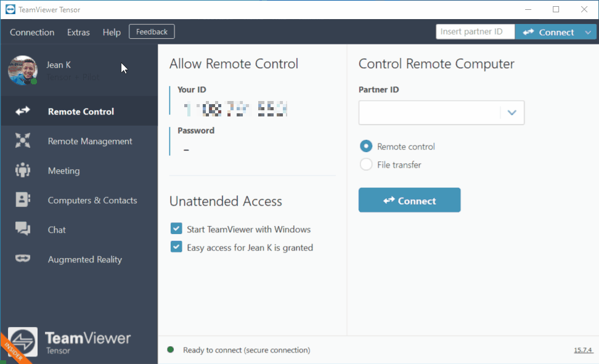This screenshot has height=364, width=599.
Task: Click the Partner ID input box
Action: [430, 113]
